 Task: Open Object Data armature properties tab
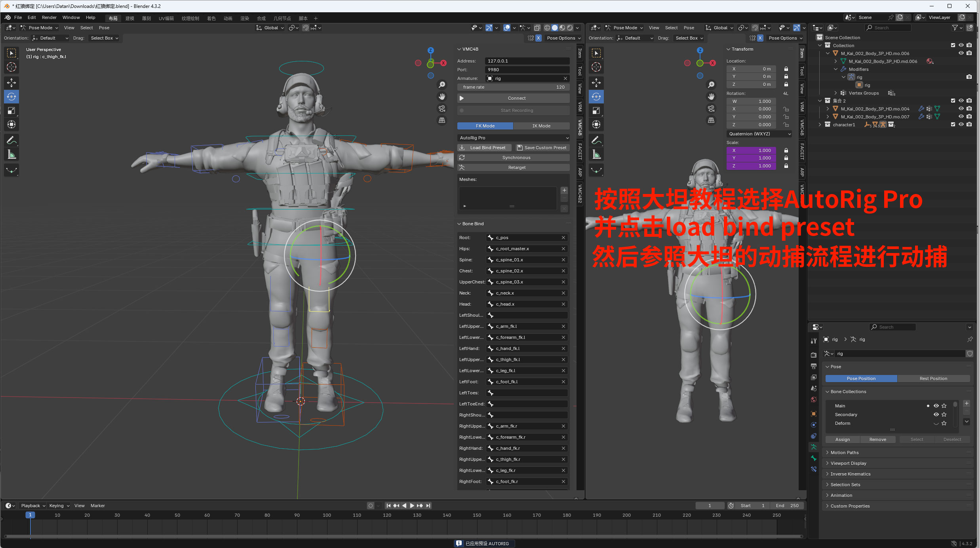814,447
